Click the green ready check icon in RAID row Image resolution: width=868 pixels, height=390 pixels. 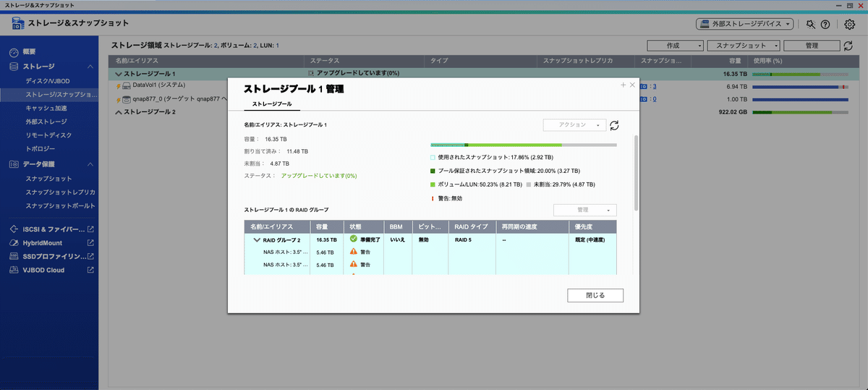354,239
